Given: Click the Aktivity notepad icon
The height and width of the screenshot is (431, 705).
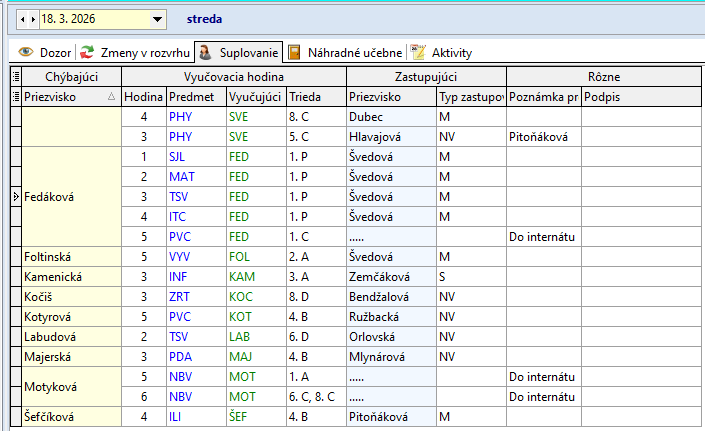Looking at the screenshot, I should tap(418, 52).
